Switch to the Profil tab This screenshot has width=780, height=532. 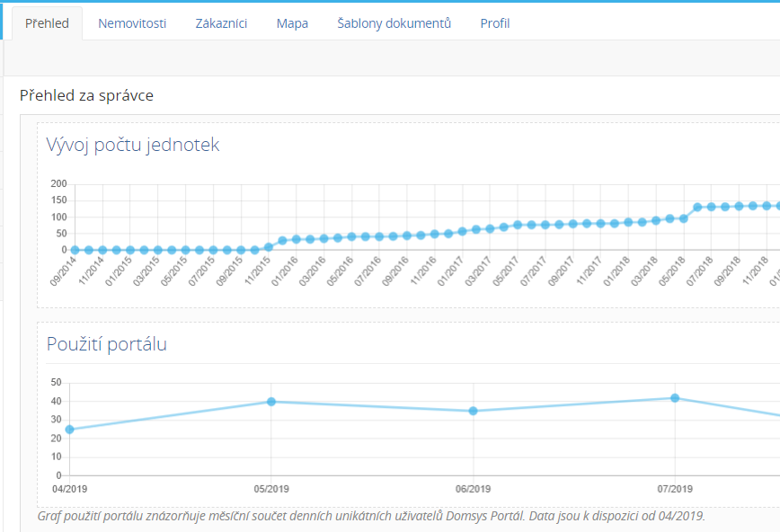tap(495, 23)
